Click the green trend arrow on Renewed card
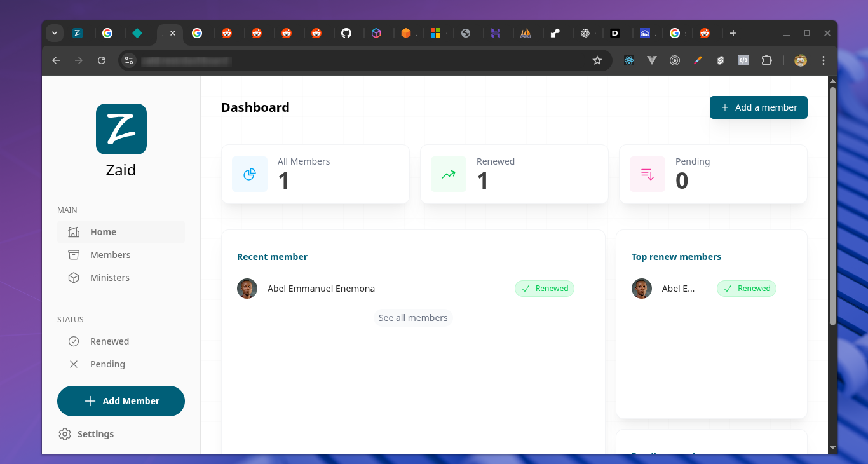Viewport: 868px width, 464px height. click(x=448, y=174)
